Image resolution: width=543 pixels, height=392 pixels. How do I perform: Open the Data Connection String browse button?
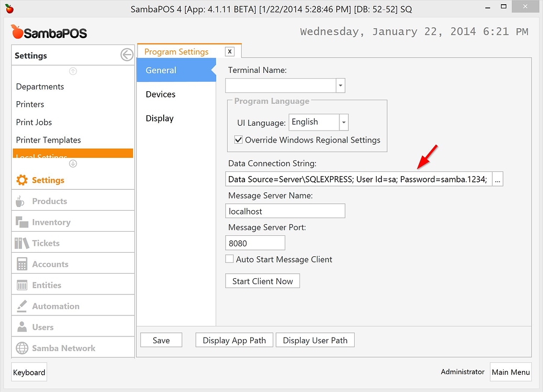click(x=497, y=179)
